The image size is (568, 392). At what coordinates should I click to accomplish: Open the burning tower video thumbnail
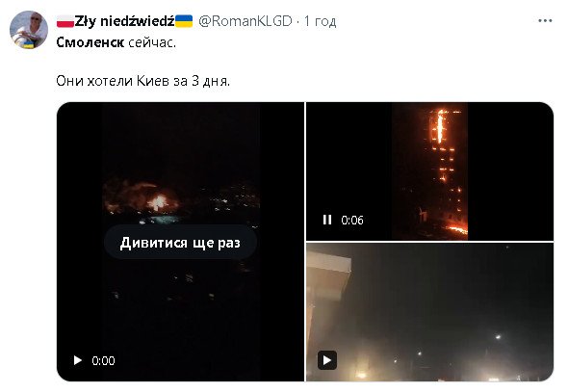pos(429,171)
